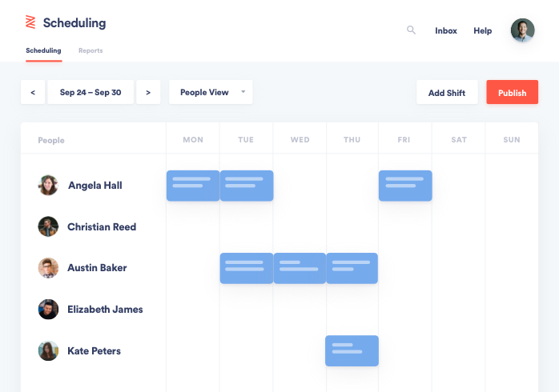Select Austin Baker's avatar
The height and width of the screenshot is (392, 559).
point(48,268)
